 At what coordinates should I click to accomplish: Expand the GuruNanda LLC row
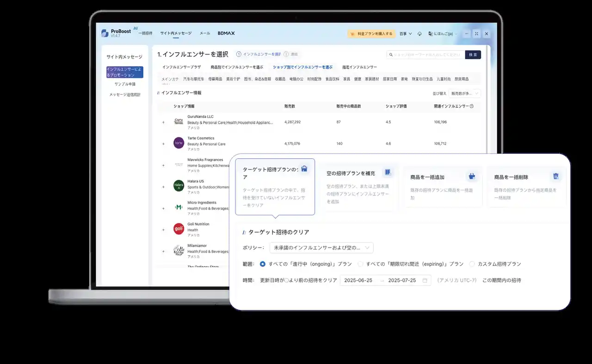pyautogui.click(x=163, y=122)
